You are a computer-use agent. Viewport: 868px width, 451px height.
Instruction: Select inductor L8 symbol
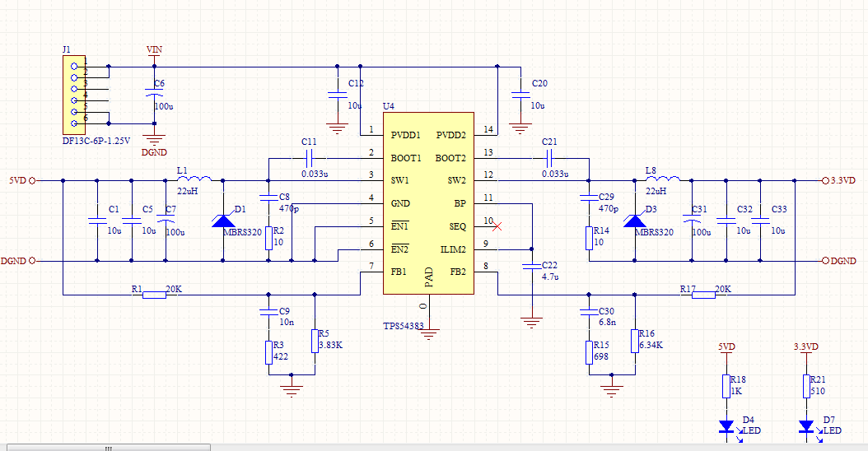(663, 179)
